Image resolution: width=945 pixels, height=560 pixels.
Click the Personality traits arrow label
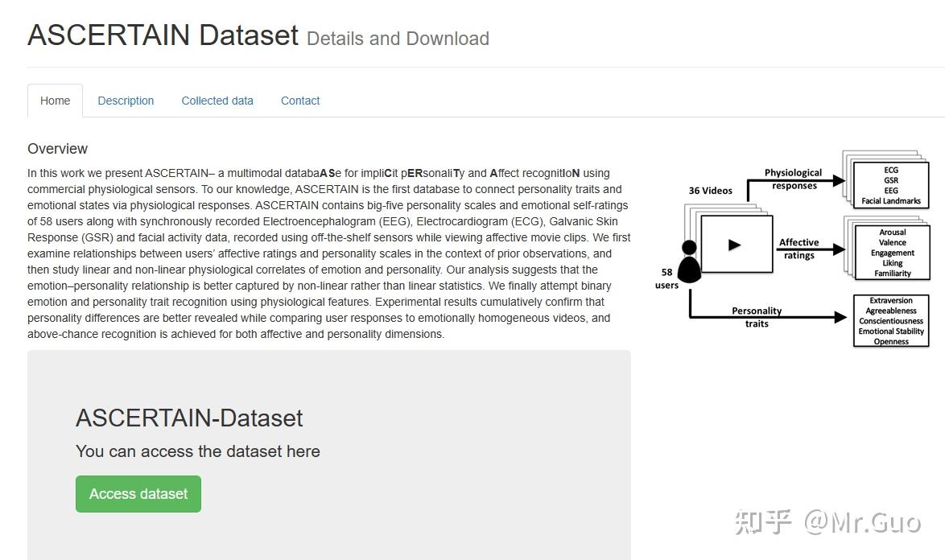click(757, 317)
